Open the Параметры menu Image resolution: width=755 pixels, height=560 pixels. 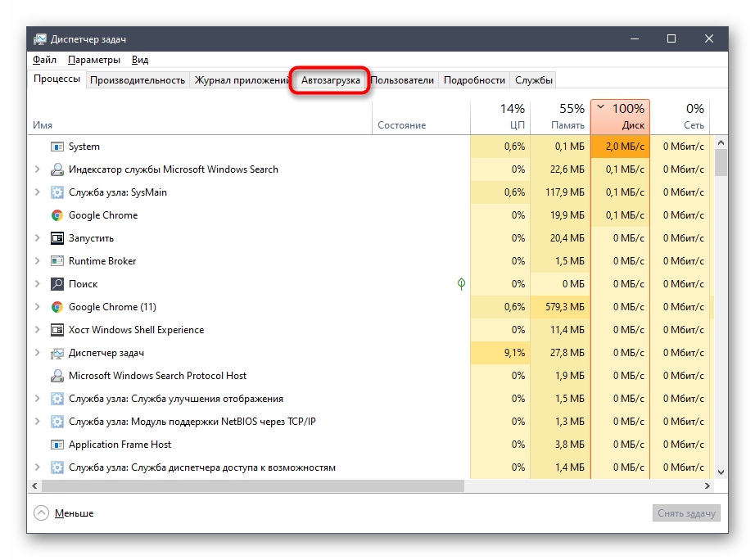point(94,60)
